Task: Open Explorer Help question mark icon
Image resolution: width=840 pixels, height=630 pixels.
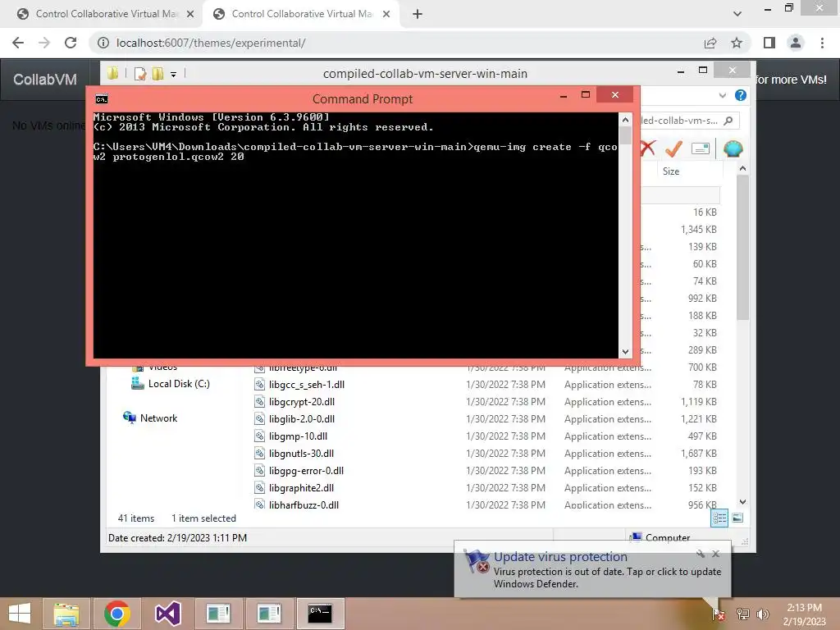Action: 741,95
